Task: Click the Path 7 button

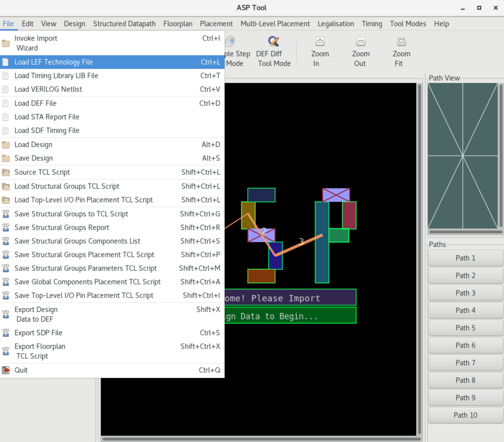Action: point(465,363)
